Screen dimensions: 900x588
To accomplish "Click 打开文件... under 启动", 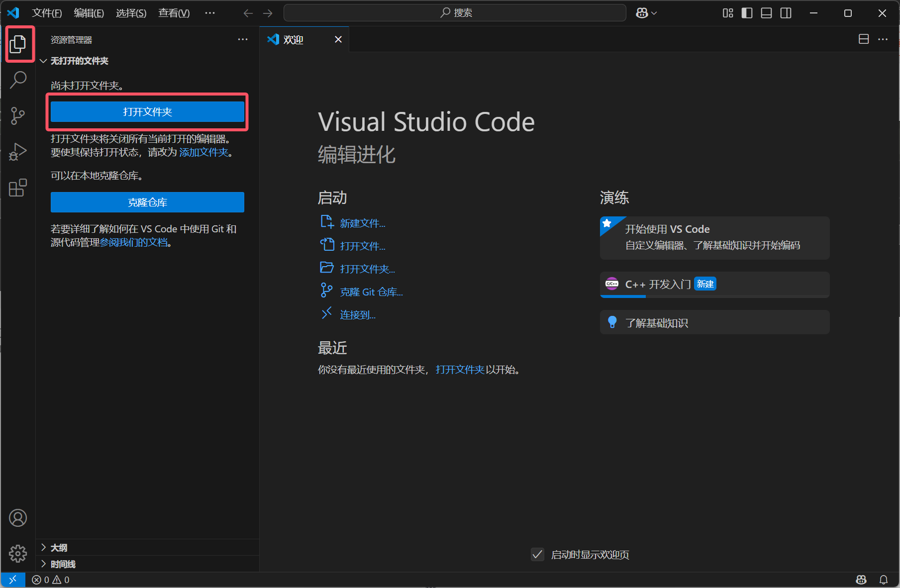I will point(363,246).
